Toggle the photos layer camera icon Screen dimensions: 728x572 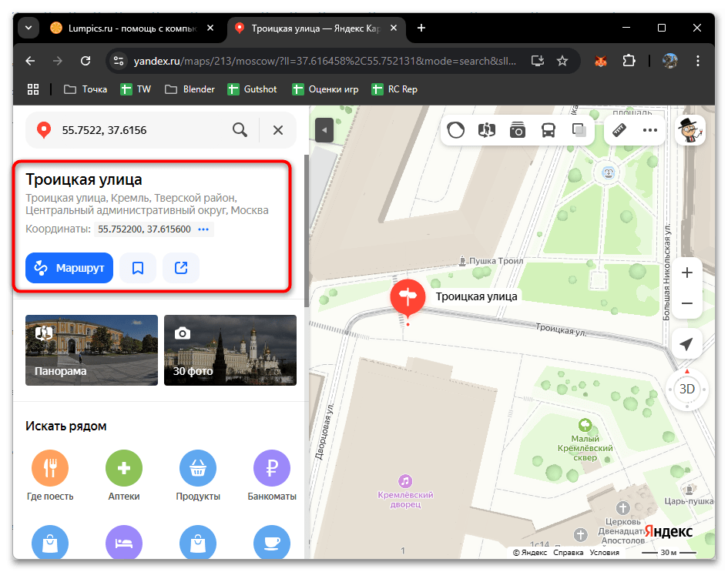(x=517, y=130)
